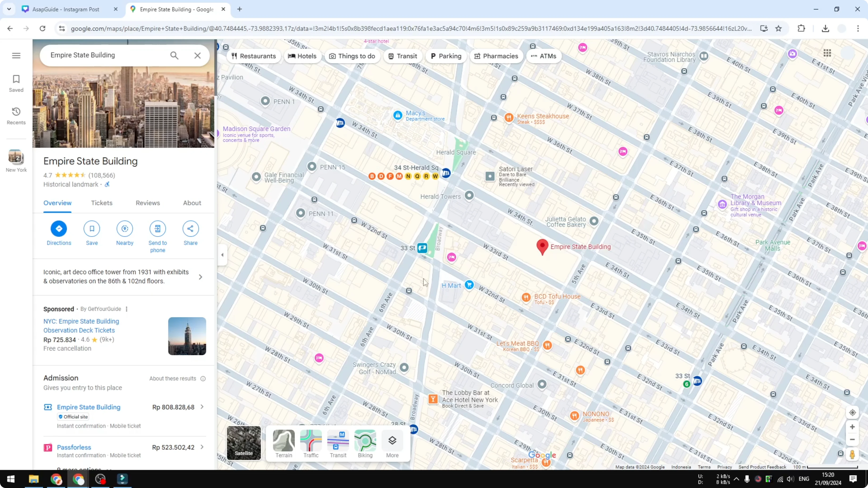868x488 pixels.
Task: Select The Morgan Library & Museum marker
Action: [x=722, y=204]
